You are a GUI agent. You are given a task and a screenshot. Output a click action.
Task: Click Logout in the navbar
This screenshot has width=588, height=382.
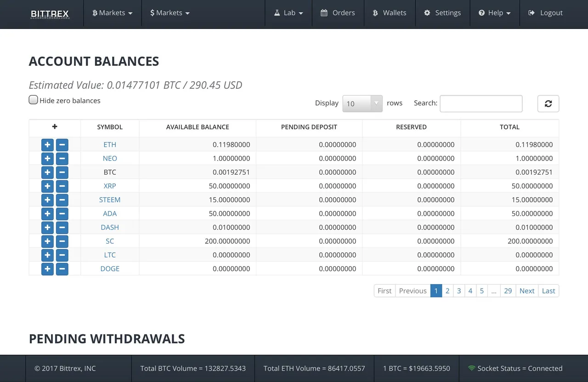pos(545,13)
